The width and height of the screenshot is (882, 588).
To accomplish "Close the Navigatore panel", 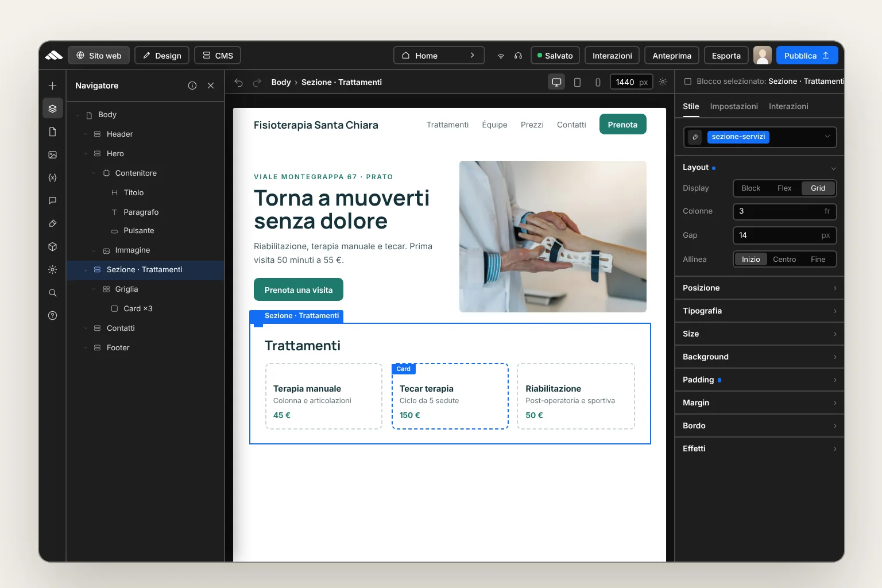I will click(x=211, y=86).
